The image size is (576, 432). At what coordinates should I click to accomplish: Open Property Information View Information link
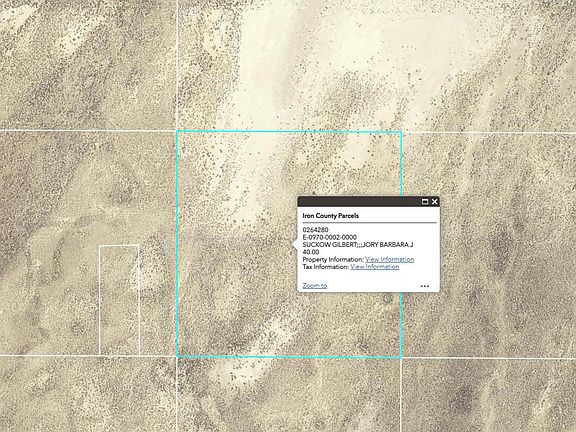389,259
